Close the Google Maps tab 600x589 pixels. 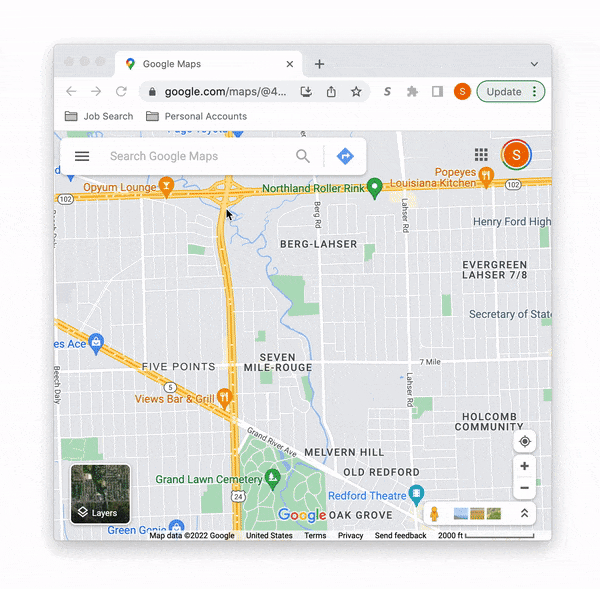click(x=290, y=64)
